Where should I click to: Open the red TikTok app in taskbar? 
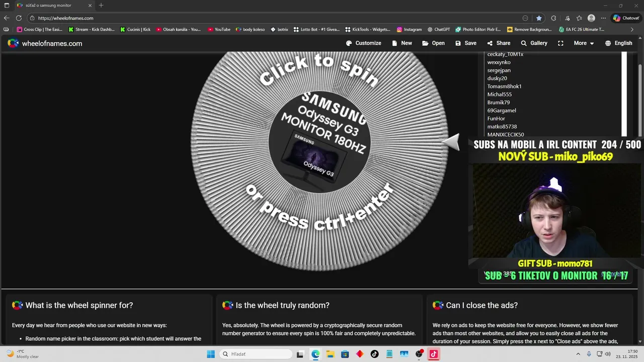coord(434,354)
